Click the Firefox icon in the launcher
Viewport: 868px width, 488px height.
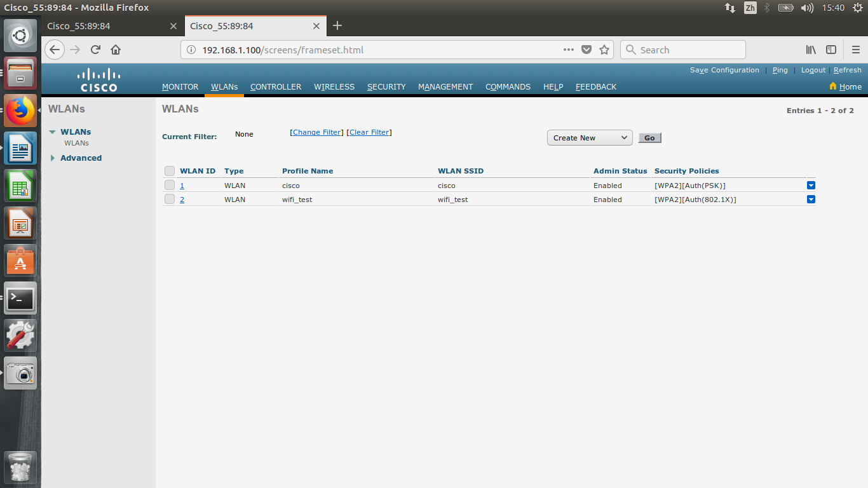click(20, 112)
